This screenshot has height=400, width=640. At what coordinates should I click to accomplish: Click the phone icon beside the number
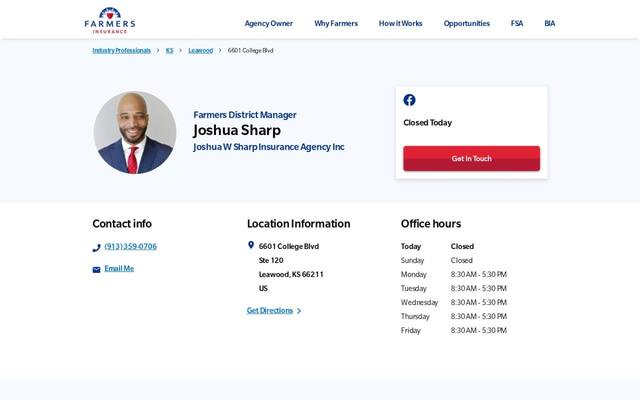click(96, 248)
